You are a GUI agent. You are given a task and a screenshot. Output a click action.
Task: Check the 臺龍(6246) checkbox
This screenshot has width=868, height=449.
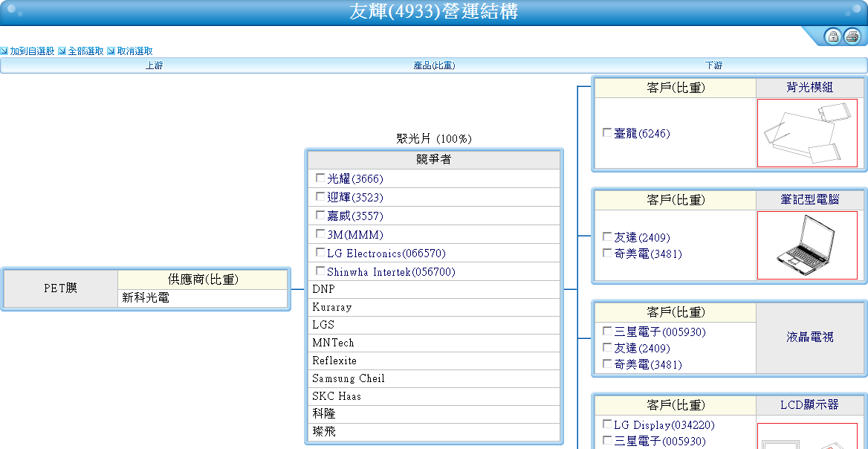point(607,133)
